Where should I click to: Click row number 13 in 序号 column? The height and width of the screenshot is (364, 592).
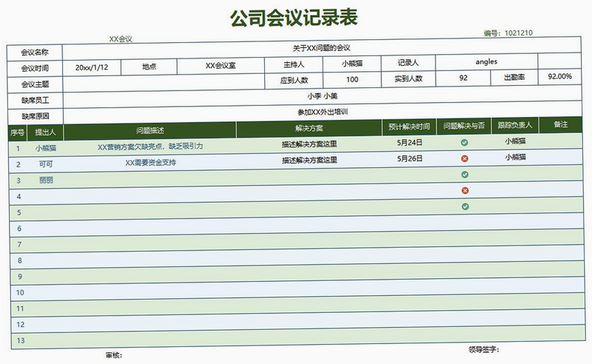[x=21, y=340]
